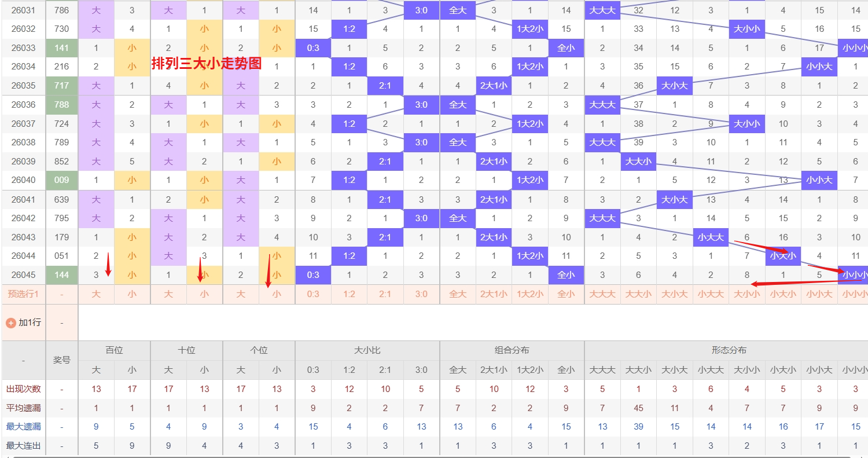Image resolution: width=868 pixels, height=458 pixels.
Task: Click winning number 144 for issue 26045
Action: click(x=61, y=275)
